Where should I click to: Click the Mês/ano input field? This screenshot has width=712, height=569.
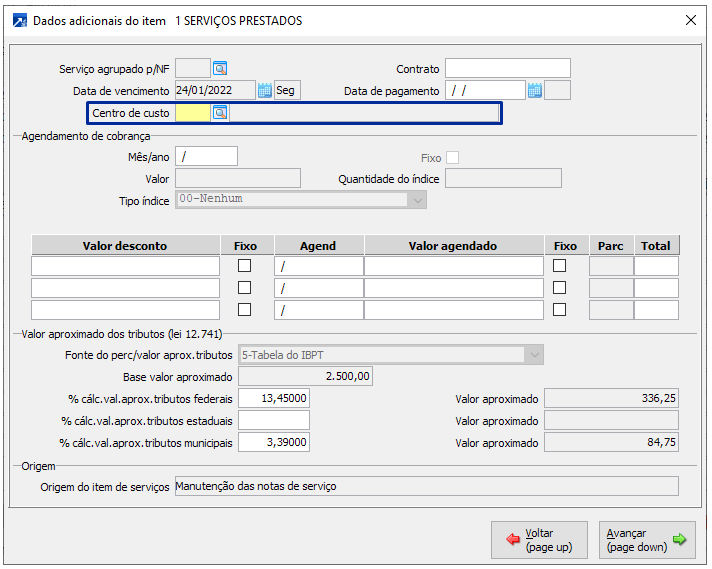206,156
